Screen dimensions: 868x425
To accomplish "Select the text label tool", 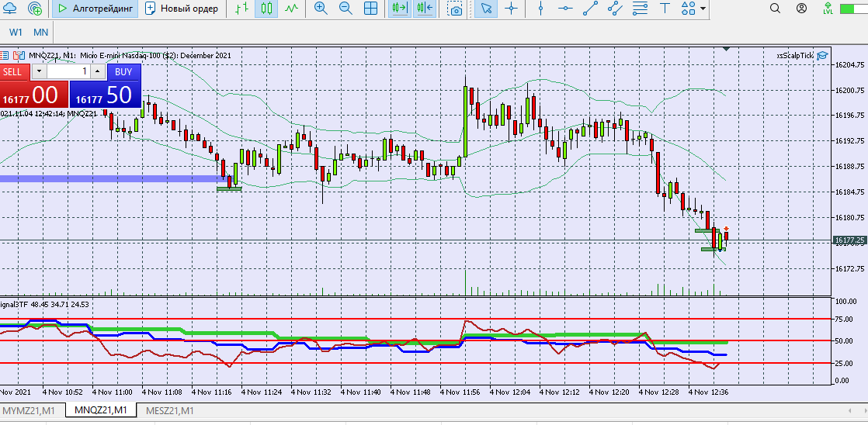I will (x=665, y=9).
